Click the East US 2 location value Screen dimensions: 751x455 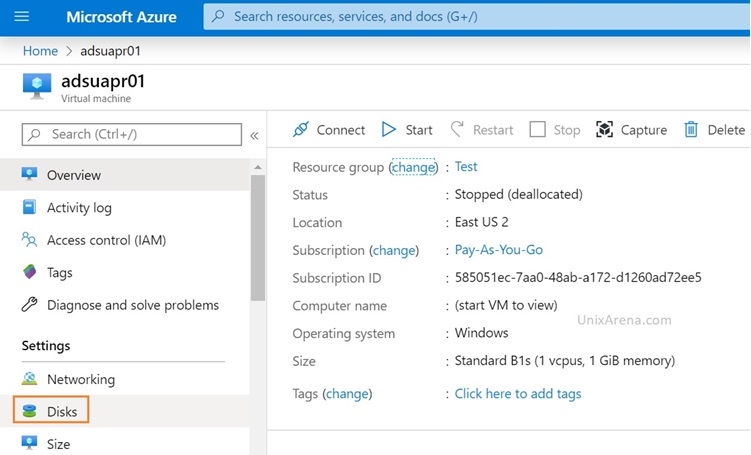[481, 222]
